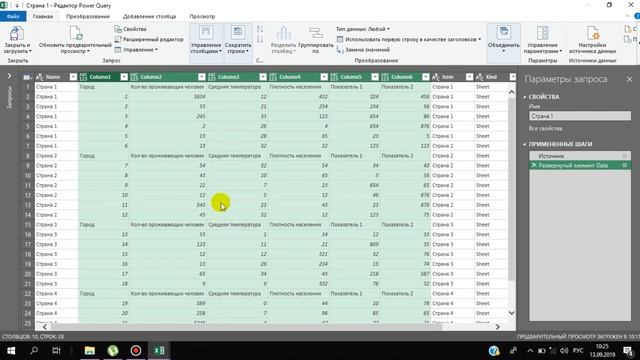Click the red recording app taskbar icon

pyautogui.click(x=136, y=350)
